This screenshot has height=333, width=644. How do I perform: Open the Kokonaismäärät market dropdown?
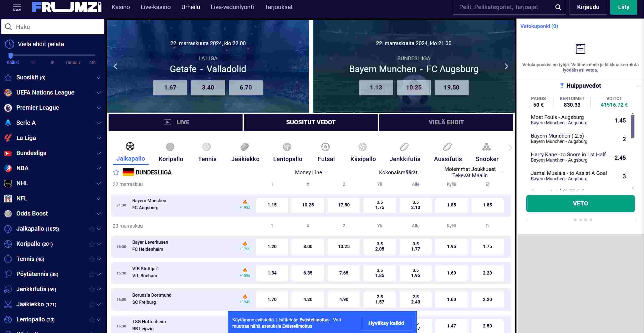(x=401, y=172)
